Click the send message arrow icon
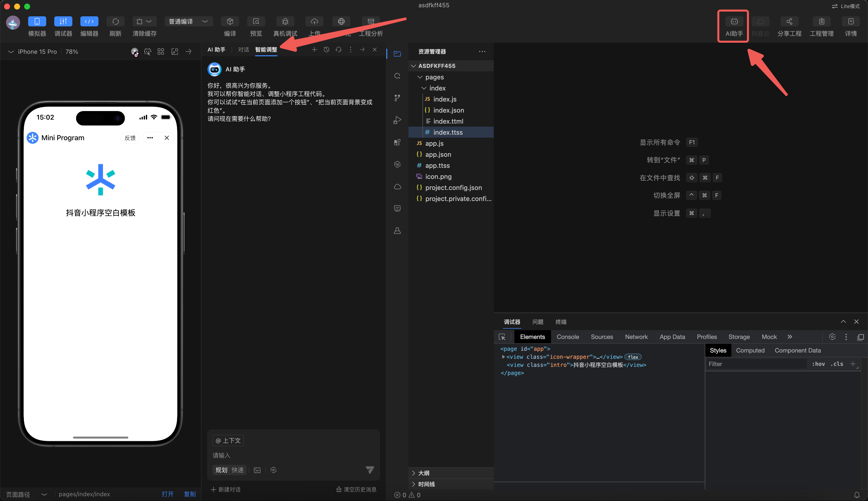The width and height of the screenshot is (868, 501). pos(370,470)
